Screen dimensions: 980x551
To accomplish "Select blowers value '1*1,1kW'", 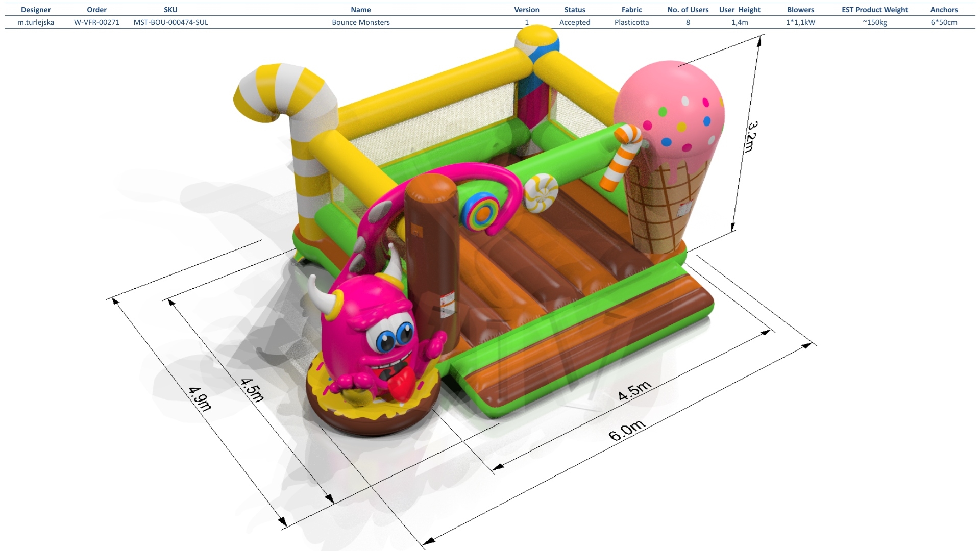I will (x=800, y=22).
